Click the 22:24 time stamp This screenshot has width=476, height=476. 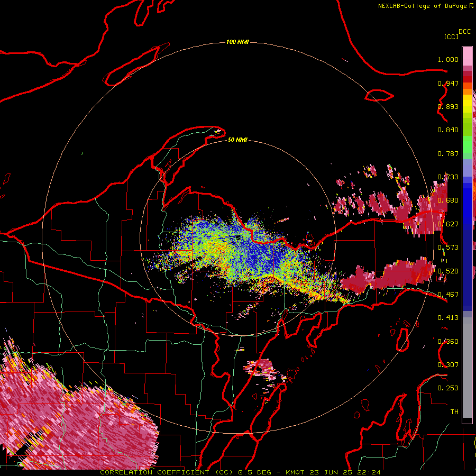tap(369, 472)
